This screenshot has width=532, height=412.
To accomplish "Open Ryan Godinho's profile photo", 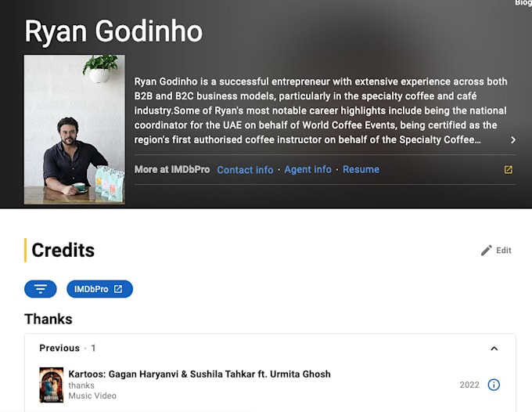I will 74,129.
